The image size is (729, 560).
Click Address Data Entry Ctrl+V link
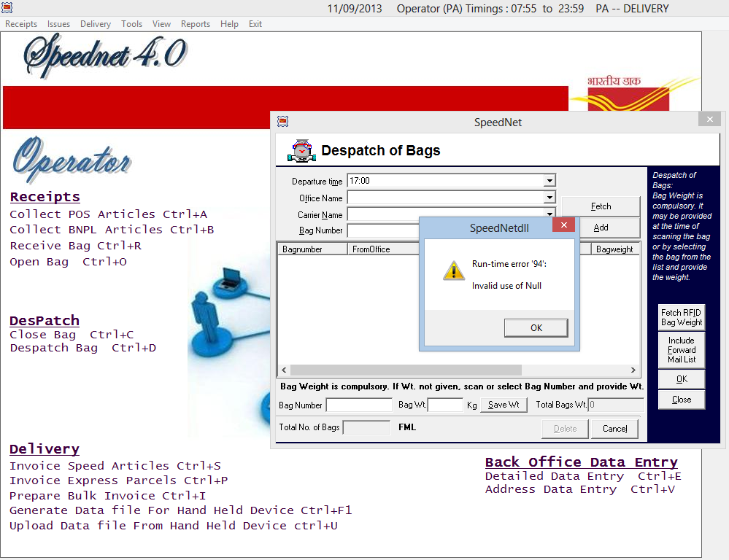(579, 489)
